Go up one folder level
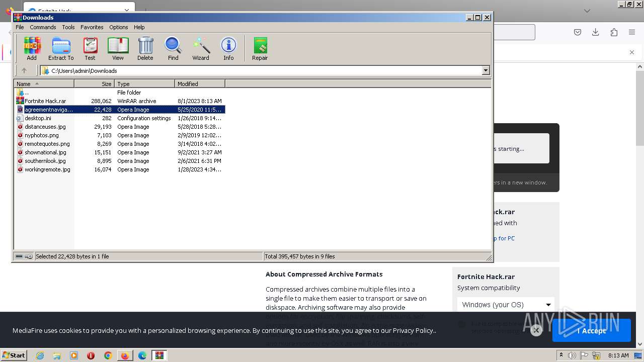This screenshot has width=644, height=362. 24,70
